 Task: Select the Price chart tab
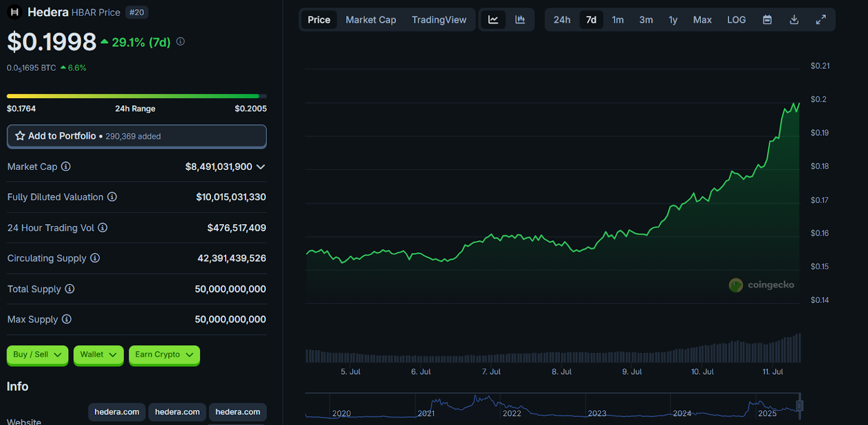click(319, 20)
